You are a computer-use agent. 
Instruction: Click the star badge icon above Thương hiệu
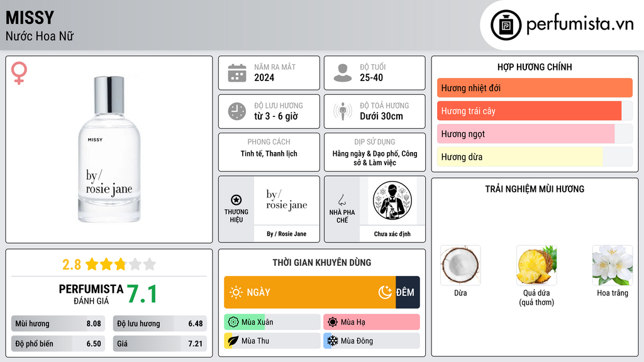pyautogui.click(x=236, y=200)
